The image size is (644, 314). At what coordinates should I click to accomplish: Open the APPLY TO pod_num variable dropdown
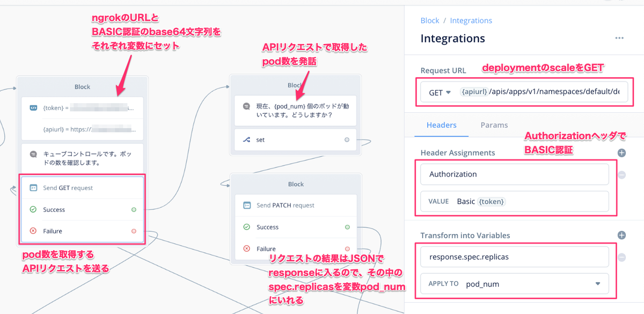515,283
